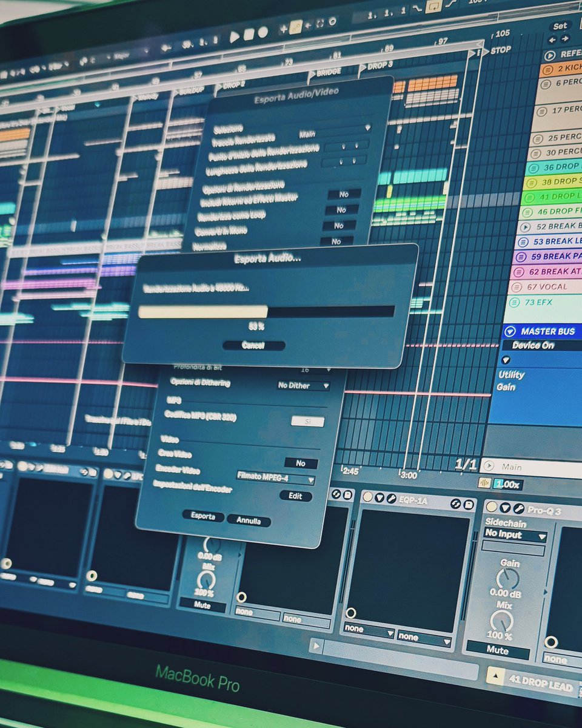Click the transport Stop square button
The image size is (582, 728).
[x=249, y=35]
